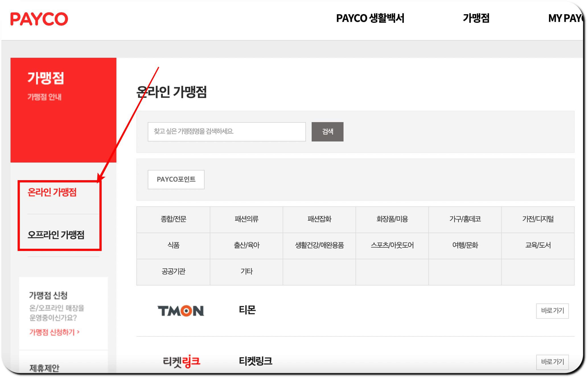Select the 스포츠/아웃도어 category
Image resolution: width=588 pixels, height=378 pixels.
[x=392, y=245]
